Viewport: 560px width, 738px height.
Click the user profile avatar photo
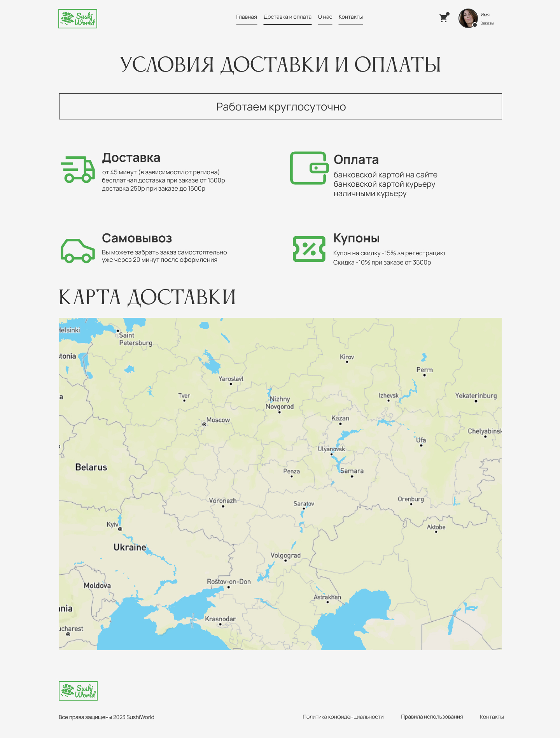click(468, 18)
